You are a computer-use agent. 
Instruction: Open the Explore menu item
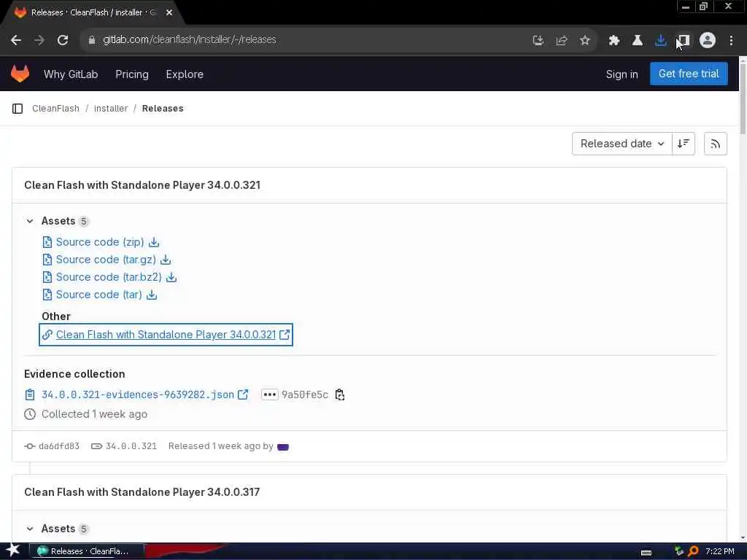click(x=185, y=74)
